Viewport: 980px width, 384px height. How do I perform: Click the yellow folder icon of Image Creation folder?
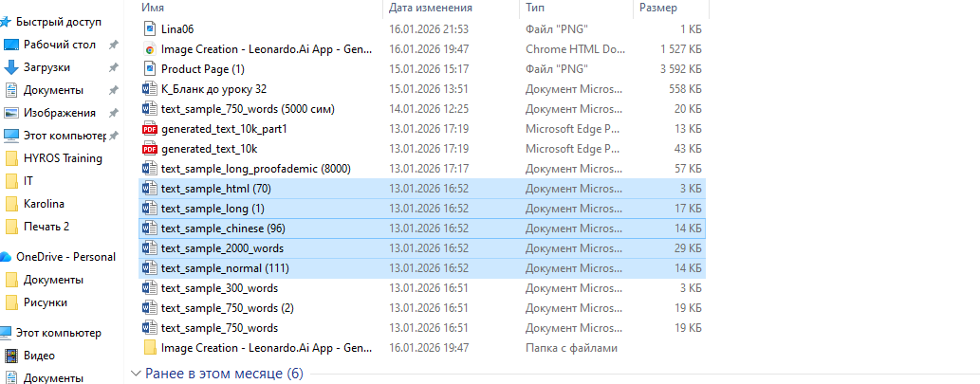[149, 348]
